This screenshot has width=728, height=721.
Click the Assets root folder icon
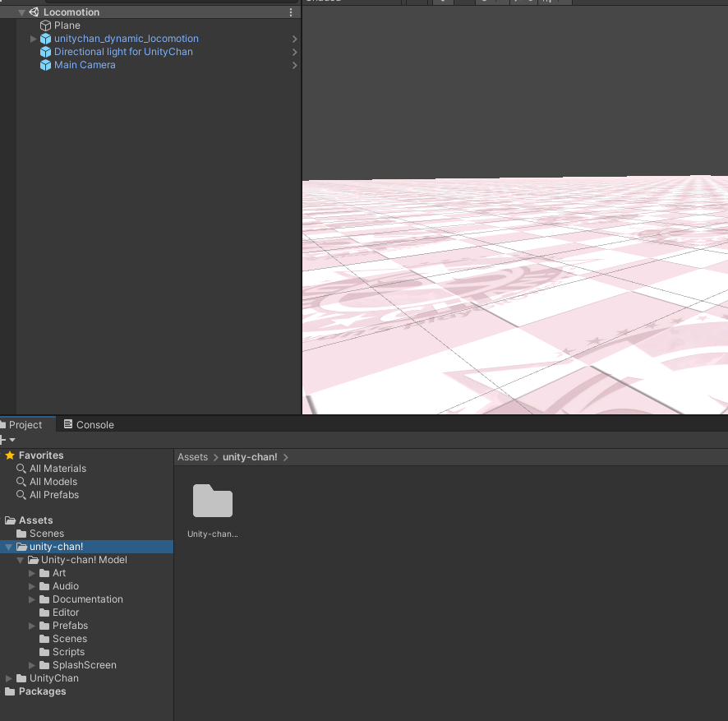(10, 520)
